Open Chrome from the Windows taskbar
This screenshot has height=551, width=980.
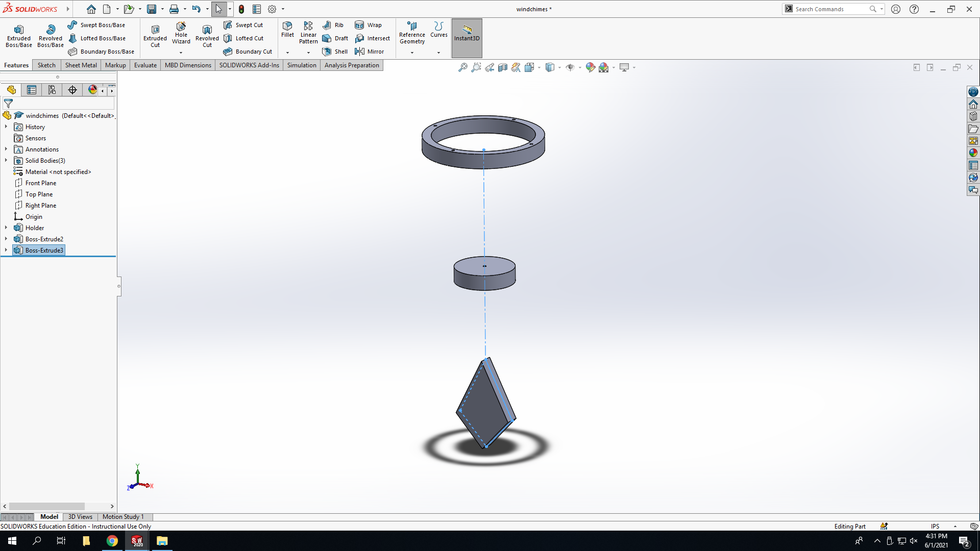click(x=112, y=541)
